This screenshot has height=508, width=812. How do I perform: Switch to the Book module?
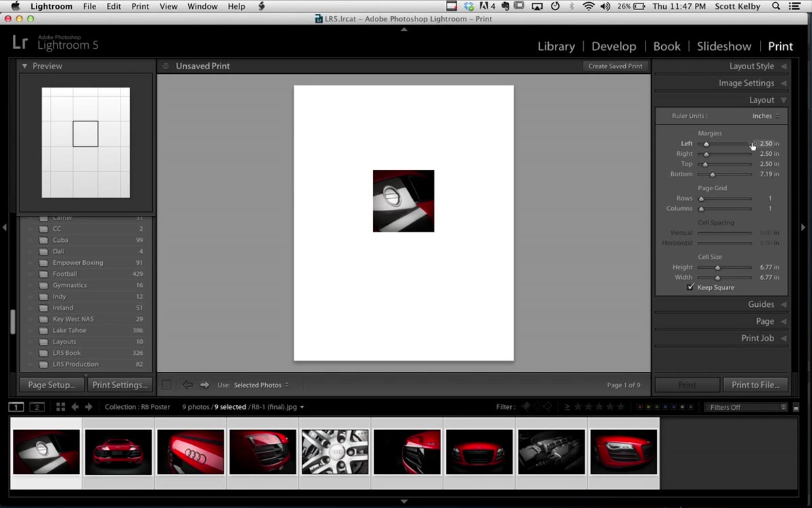click(x=667, y=46)
